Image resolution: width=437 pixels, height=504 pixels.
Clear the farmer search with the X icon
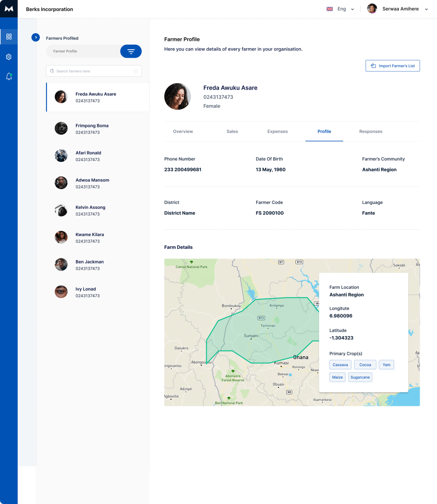coord(136,71)
